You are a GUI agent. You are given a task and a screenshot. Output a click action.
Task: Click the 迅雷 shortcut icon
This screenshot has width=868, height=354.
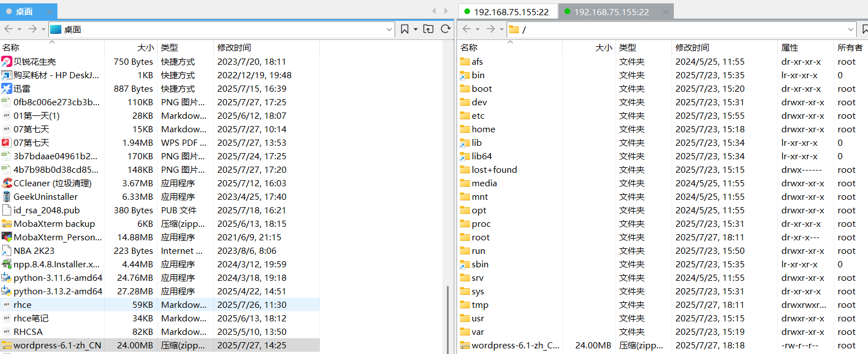coord(7,88)
